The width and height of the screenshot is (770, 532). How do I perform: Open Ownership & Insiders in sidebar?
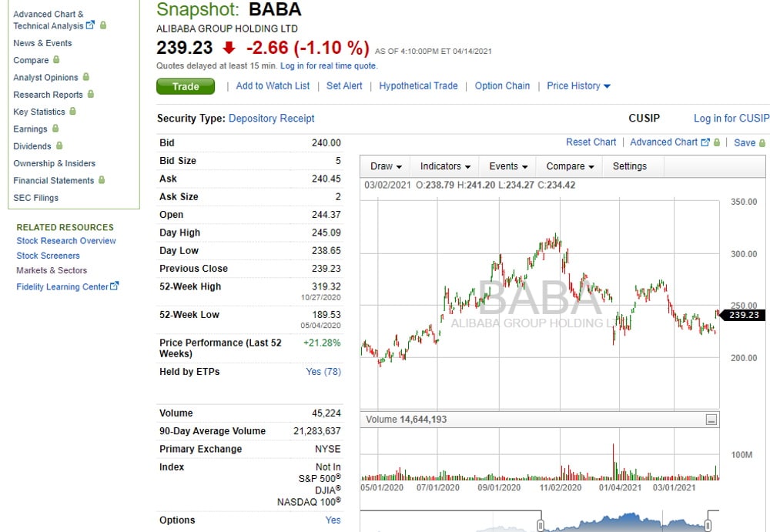pos(55,163)
